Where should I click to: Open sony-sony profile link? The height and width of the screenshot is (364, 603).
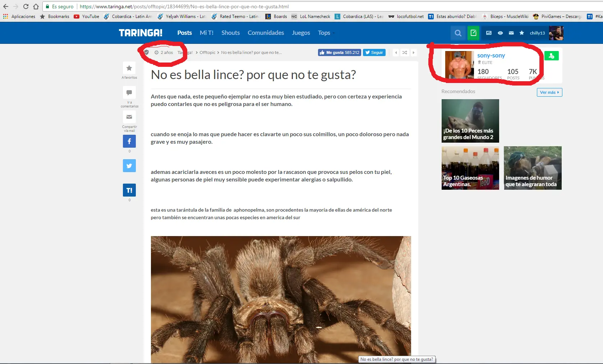(x=491, y=55)
